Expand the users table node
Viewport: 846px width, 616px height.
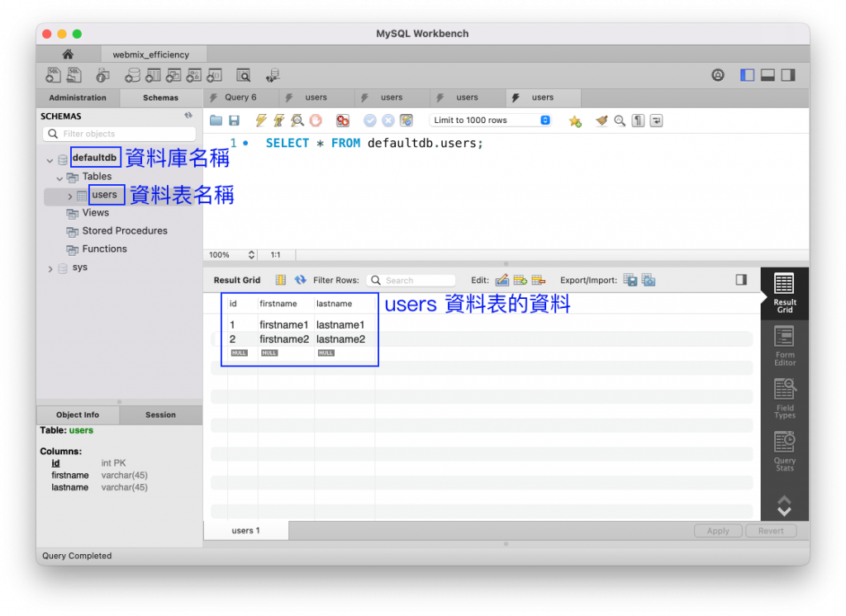click(69, 197)
